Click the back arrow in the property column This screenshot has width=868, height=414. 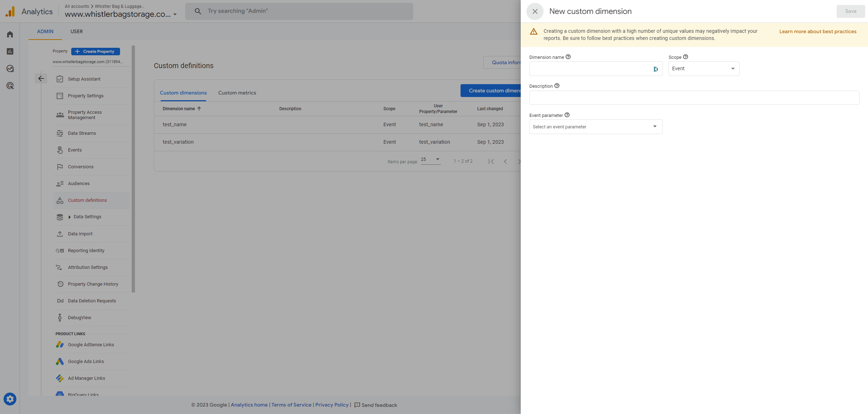click(41, 78)
